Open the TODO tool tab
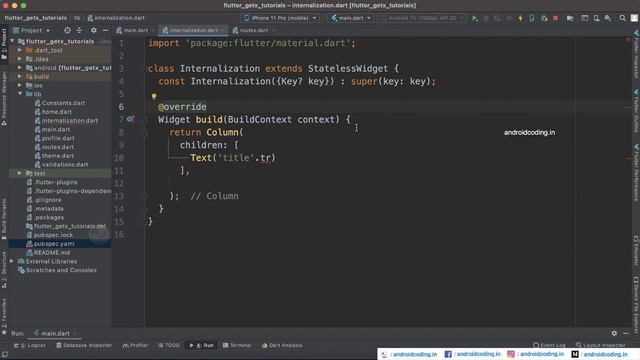The height and width of the screenshot is (360, 640). [169, 345]
